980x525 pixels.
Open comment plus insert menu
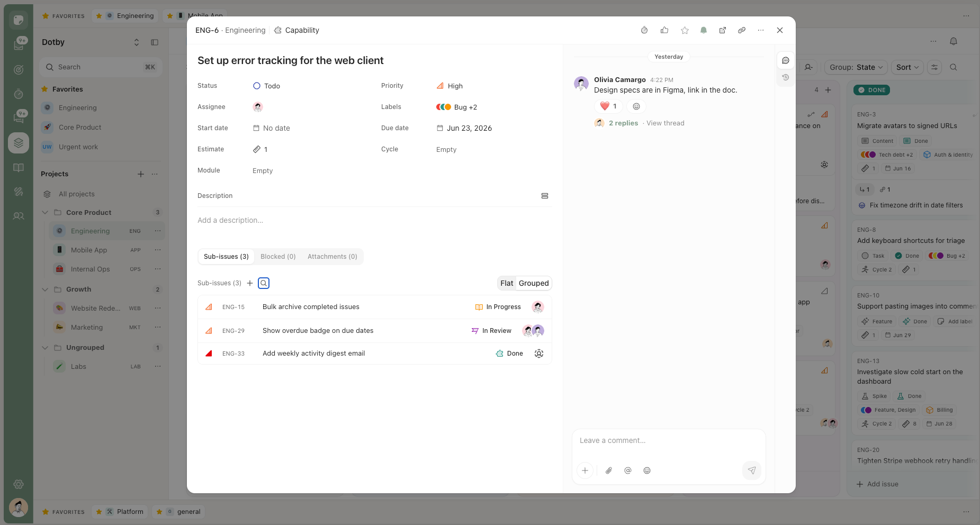(585, 470)
